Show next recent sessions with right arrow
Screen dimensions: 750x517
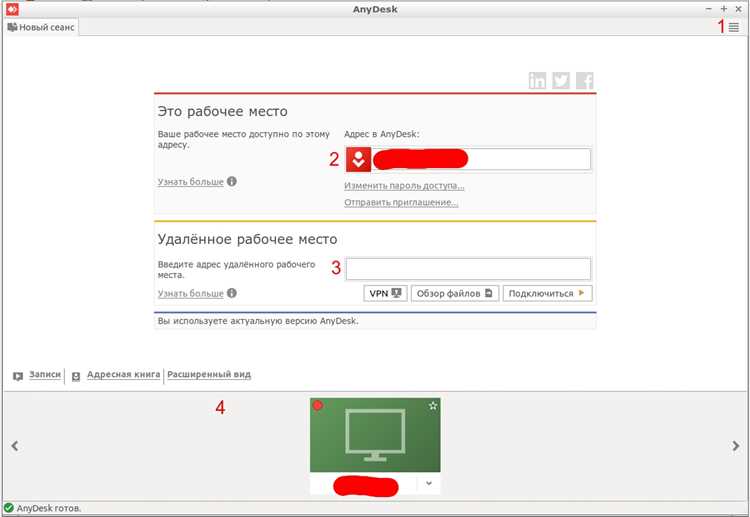click(x=736, y=446)
